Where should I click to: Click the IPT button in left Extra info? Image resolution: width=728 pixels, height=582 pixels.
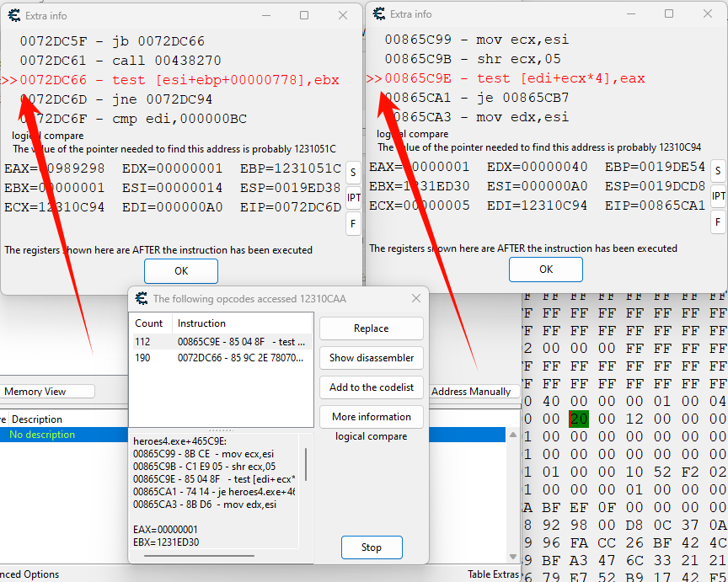pyautogui.click(x=353, y=198)
